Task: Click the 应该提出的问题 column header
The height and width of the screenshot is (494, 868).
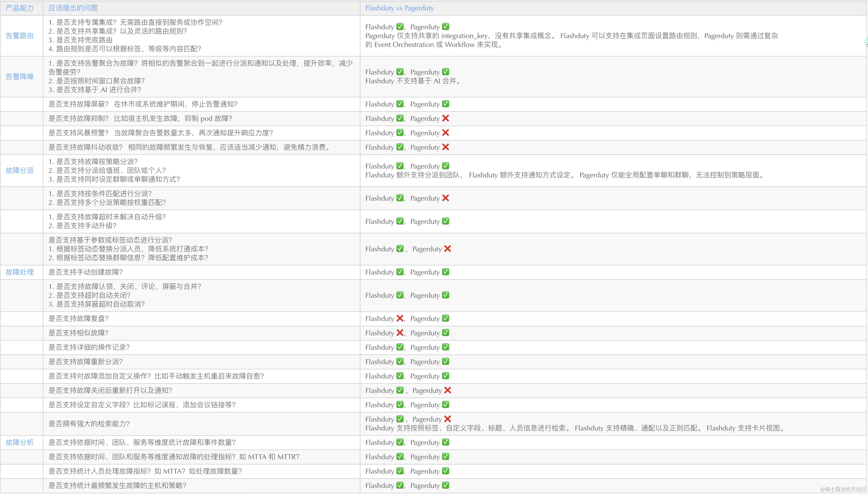Action: tap(73, 8)
